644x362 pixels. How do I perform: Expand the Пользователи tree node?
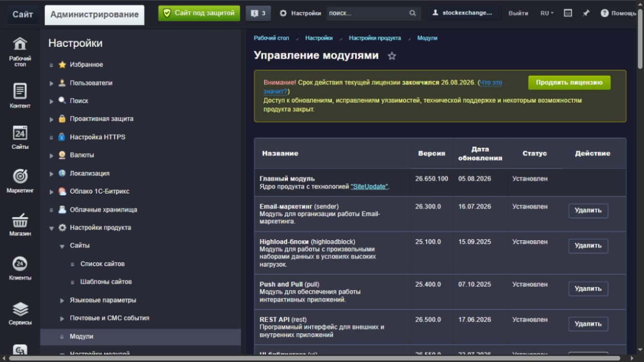click(51, 83)
